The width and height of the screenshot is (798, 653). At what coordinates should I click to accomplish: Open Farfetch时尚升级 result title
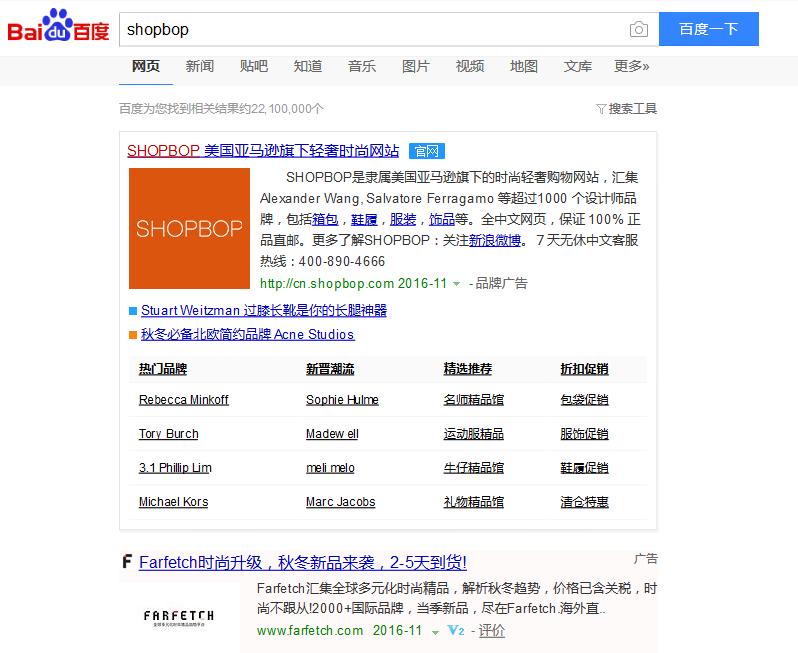click(x=303, y=562)
